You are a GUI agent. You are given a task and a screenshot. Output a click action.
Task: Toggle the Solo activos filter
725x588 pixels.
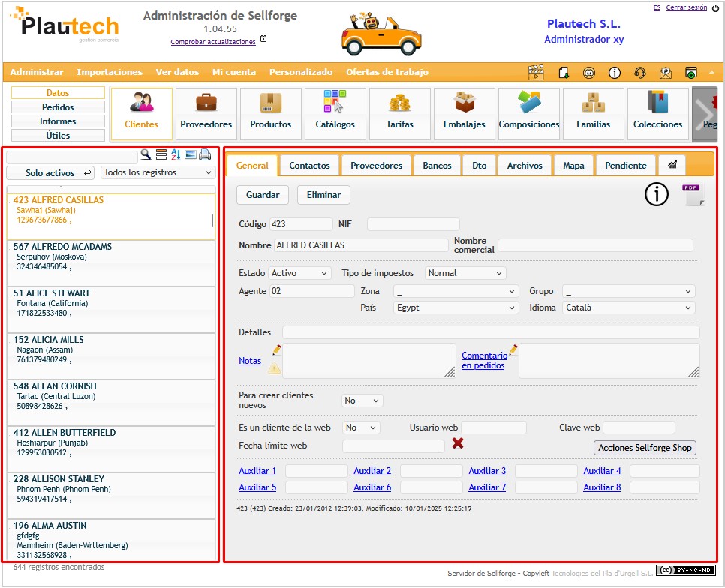(51, 173)
